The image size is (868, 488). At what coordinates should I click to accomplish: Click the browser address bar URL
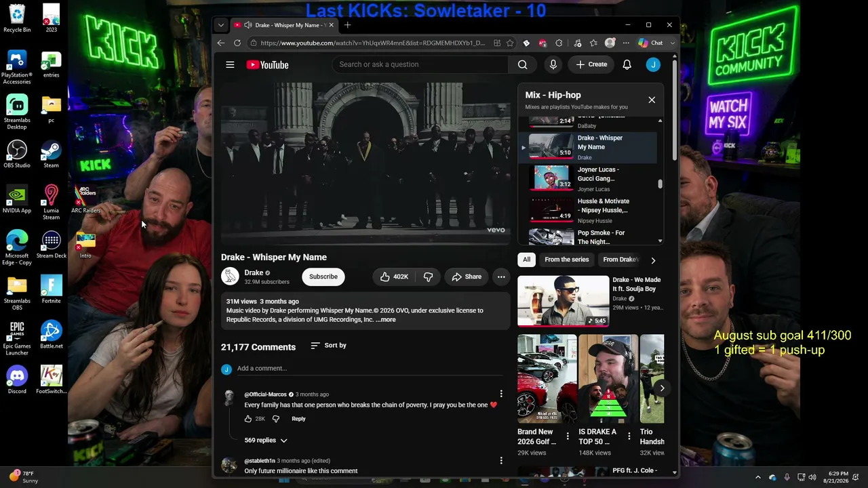pyautogui.click(x=372, y=43)
